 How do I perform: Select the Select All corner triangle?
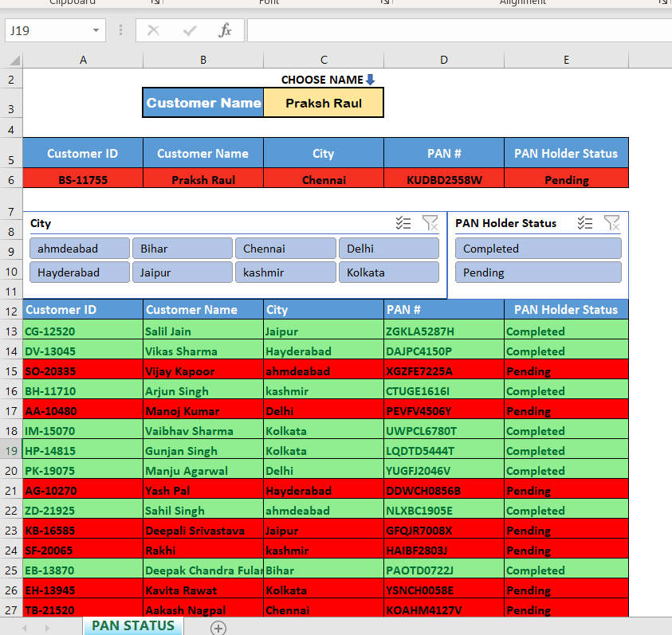click(x=12, y=60)
